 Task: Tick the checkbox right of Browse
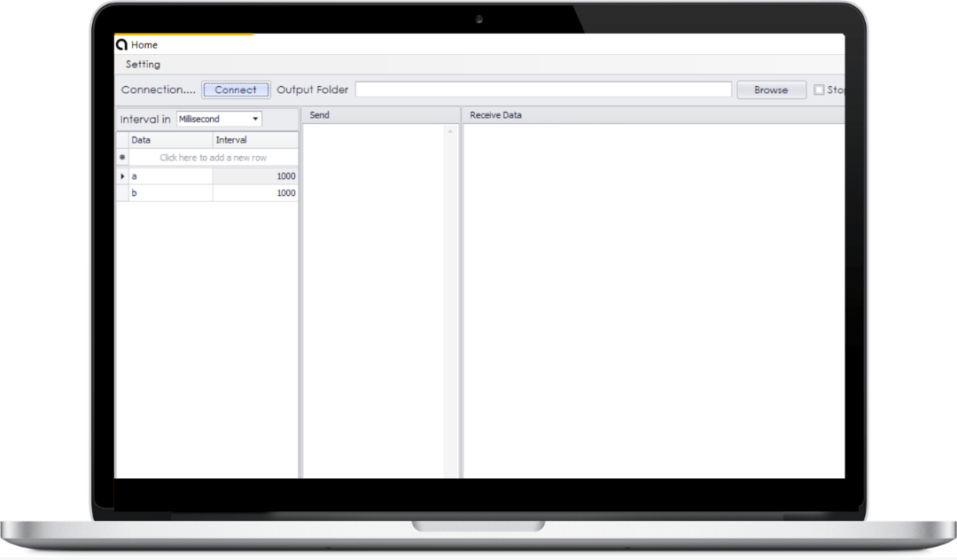(819, 89)
